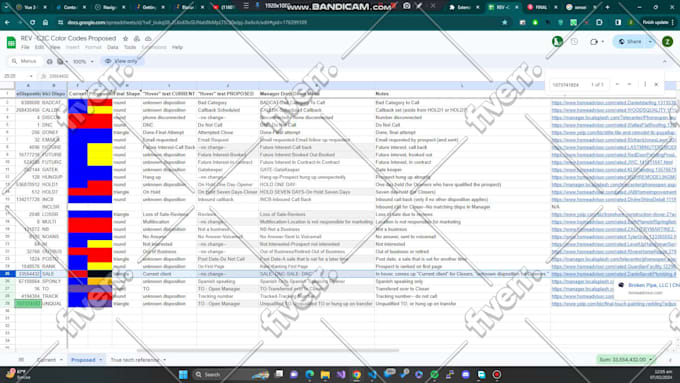Image resolution: width=680 pixels, height=383 pixels.
Task: Click the black proposed color cell in SALE row
Action: tap(100, 274)
